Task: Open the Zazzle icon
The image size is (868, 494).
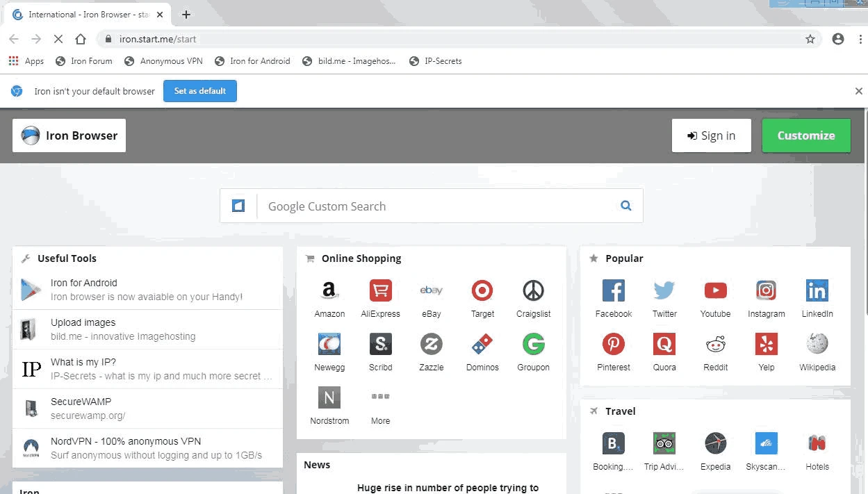Action: coord(432,344)
